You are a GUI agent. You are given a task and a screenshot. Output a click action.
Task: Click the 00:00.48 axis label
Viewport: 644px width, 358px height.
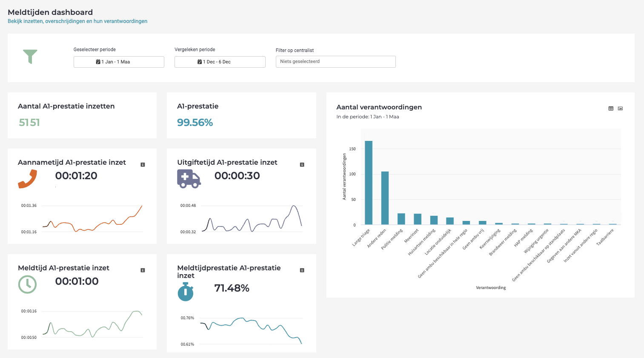pos(188,206)
